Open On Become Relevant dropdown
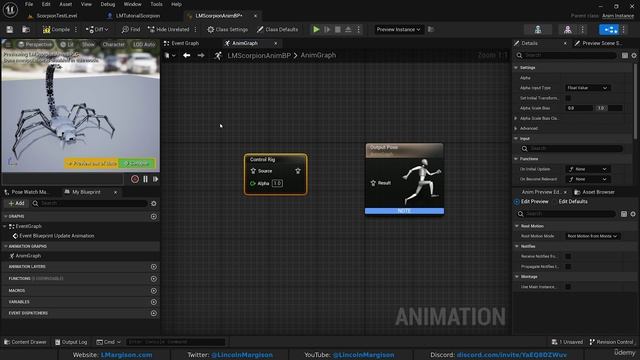This screenshot has width=640, height=360. click(x=587, y=179)
